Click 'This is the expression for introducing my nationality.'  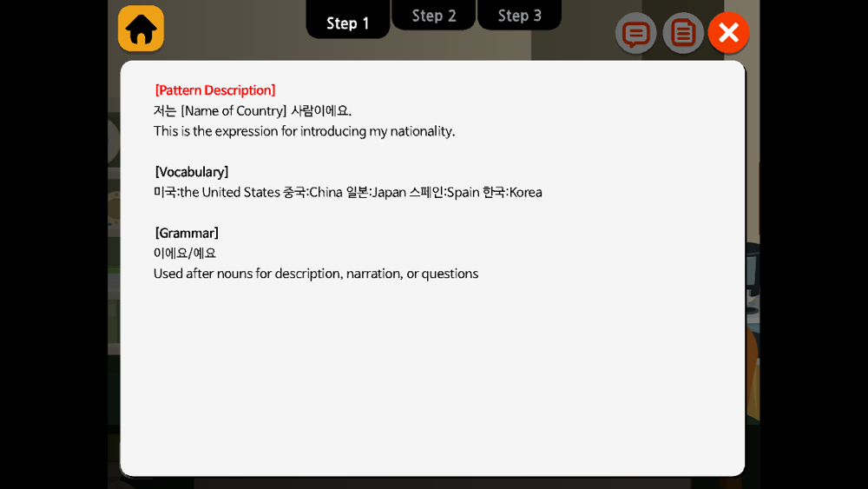(305, 131)
